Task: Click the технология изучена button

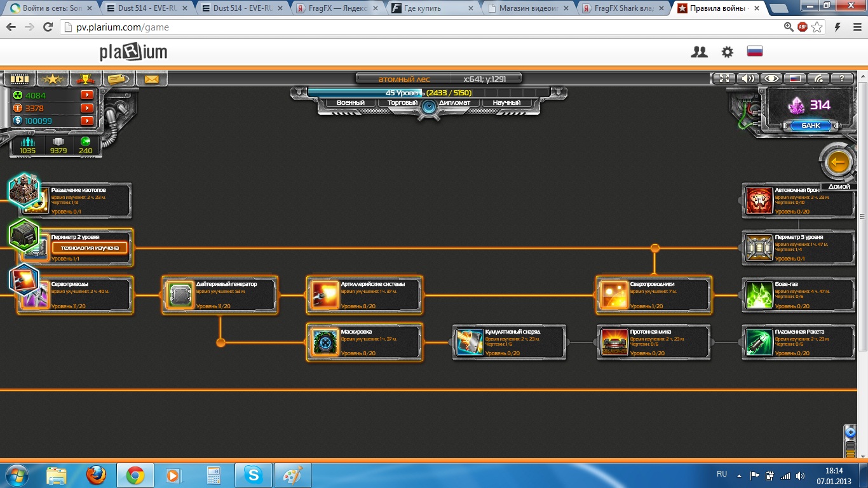Action: [90, 248]
